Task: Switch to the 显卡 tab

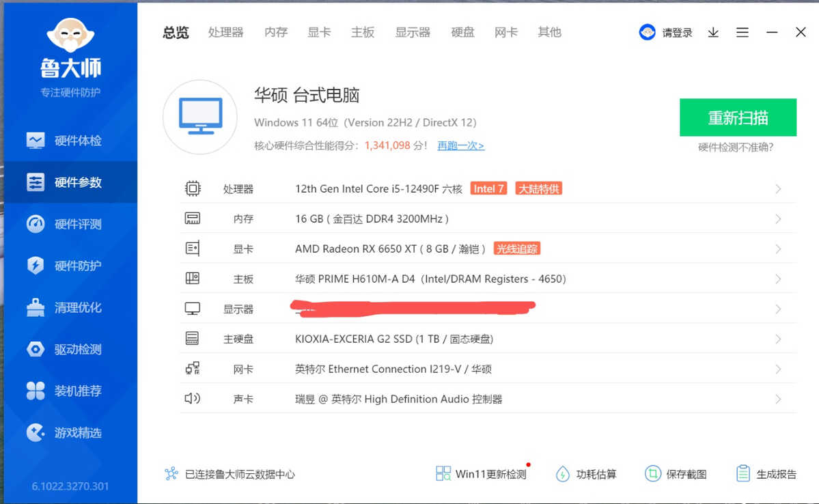Action: coord(319,32)
